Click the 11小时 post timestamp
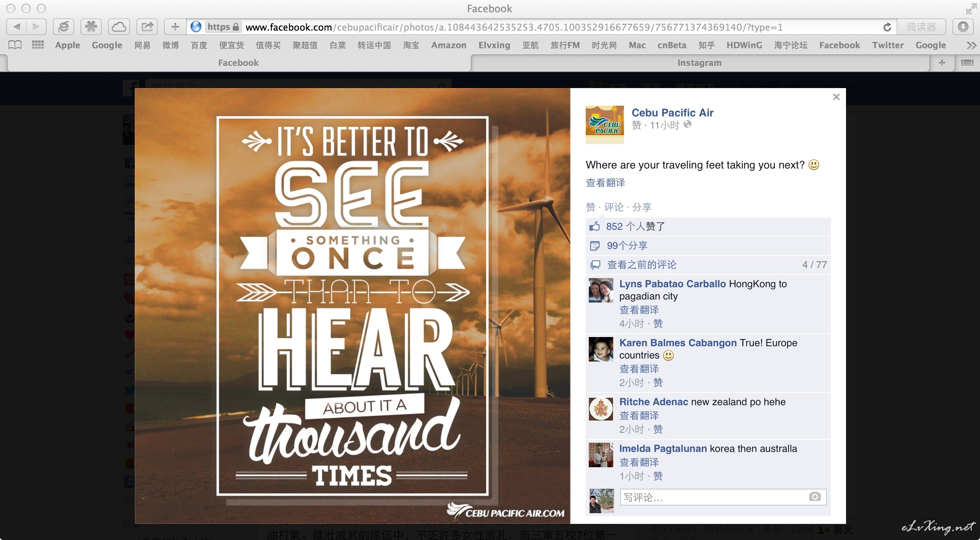Screen dimensions: 980x540 (x=664, y=125)
